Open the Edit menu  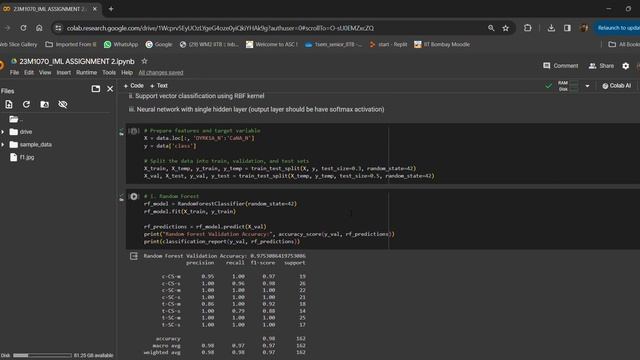tap(29, 72)
